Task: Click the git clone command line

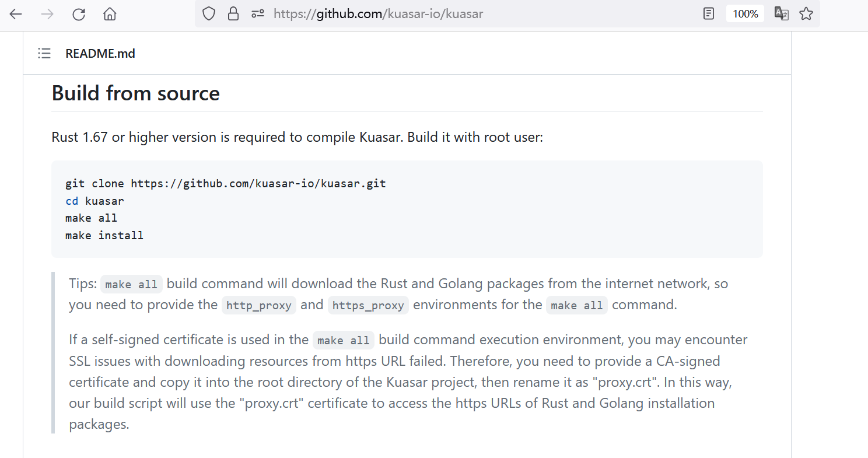Action: coord(226,184)
